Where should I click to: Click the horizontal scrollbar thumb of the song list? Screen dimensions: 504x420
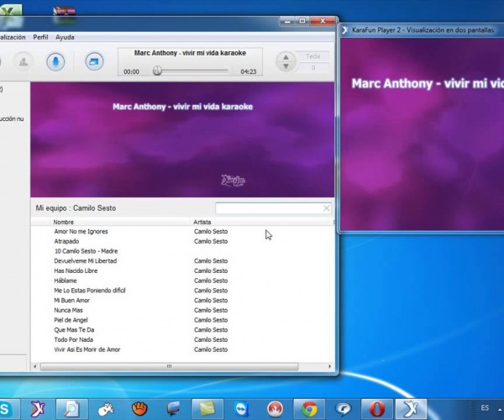pyautogui.click(x=170, y=366)
